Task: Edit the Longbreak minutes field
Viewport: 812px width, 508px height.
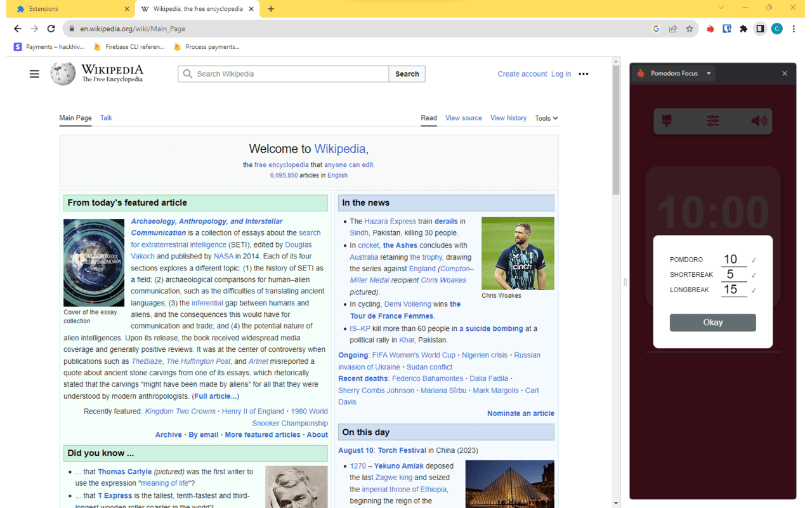Action: click(733, 290)
